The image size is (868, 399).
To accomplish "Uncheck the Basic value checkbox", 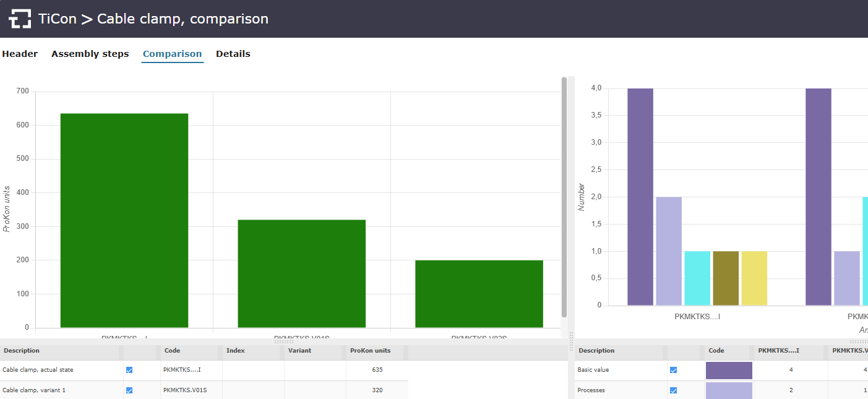I will tap(673, 370).
